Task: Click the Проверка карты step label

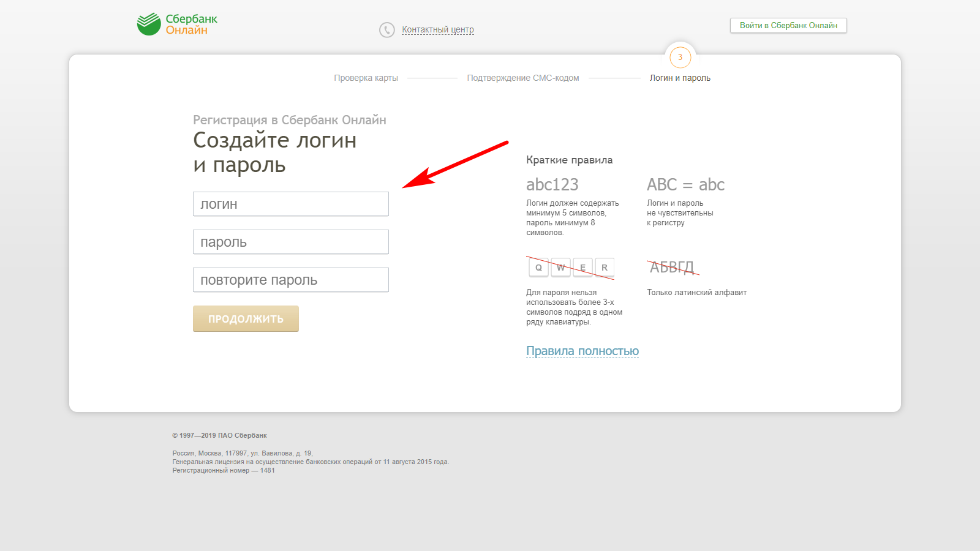Action: pyautogui.click(x=366, y=78)
